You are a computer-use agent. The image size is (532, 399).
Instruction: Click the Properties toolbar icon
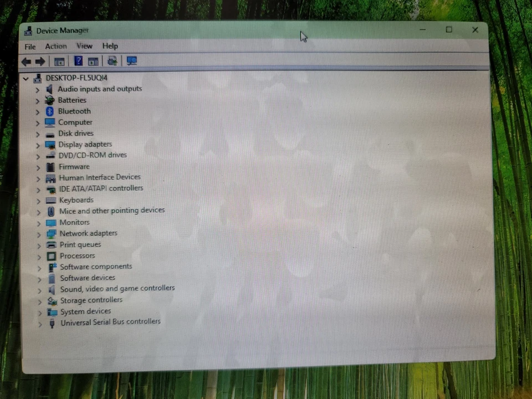pyautogui.click(x=93, y=61)
